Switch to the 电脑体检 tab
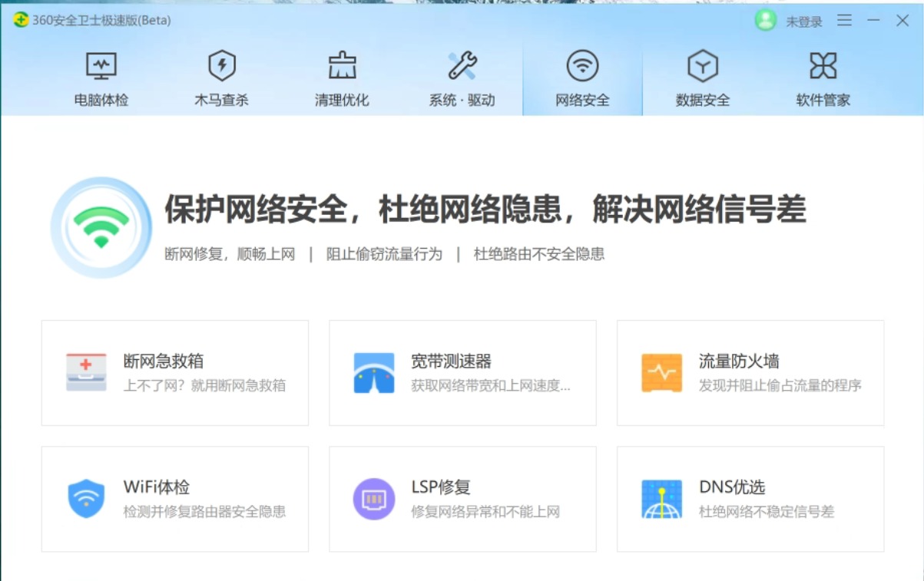924x581 pixels. (101, 78)
